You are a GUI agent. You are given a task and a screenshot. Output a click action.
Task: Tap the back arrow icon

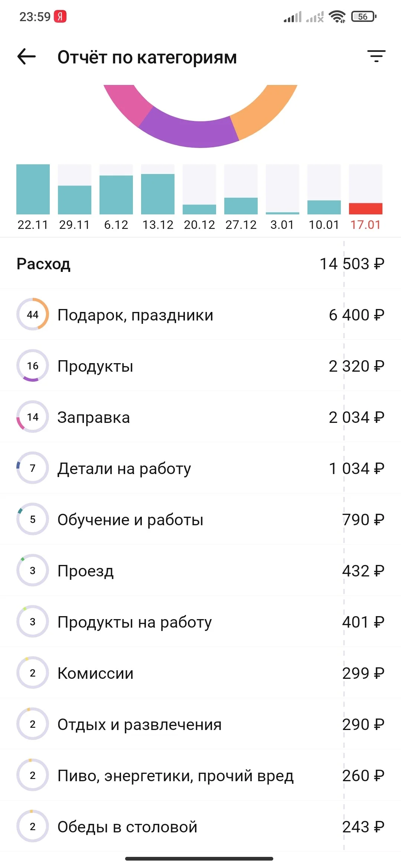[26, 57]
